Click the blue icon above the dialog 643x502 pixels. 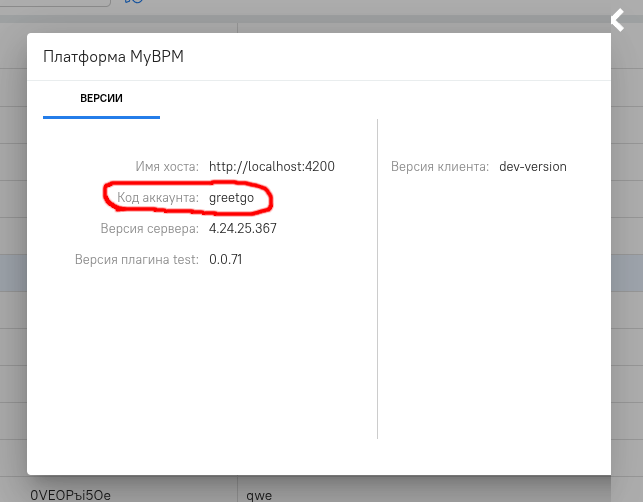click(133, 3)
